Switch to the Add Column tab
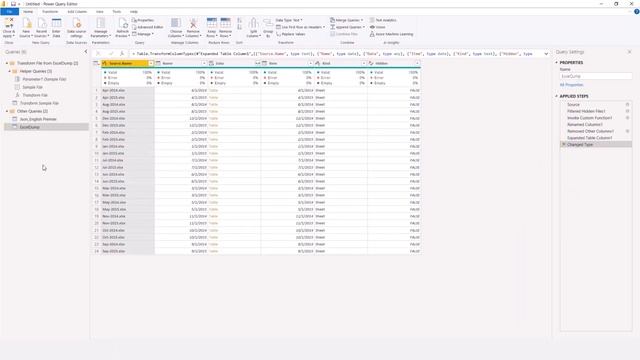Viewport: 640px width, 360px height. tap(77, 11)
